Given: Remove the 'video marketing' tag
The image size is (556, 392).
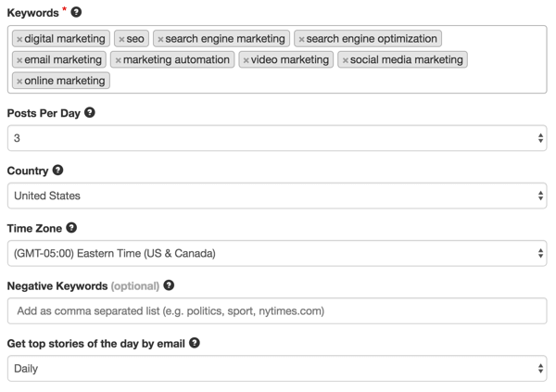Looking at the screenshot, I should coord(246,60).
